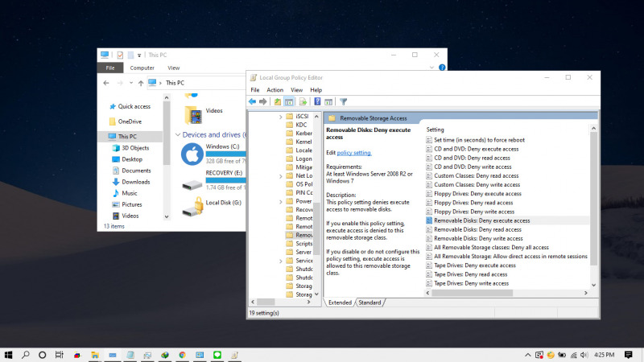
Task: Expand the Power tree node
Action: [280, 202]
